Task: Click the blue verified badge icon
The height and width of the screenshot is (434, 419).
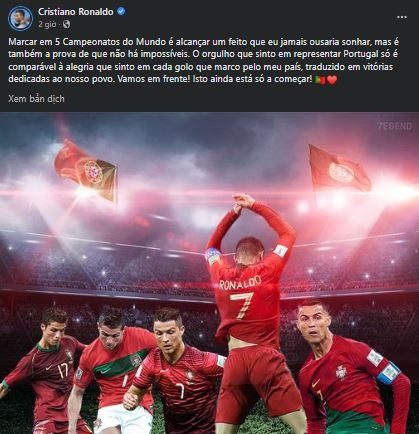Action: pyautogui.click(x=121, y=12)
